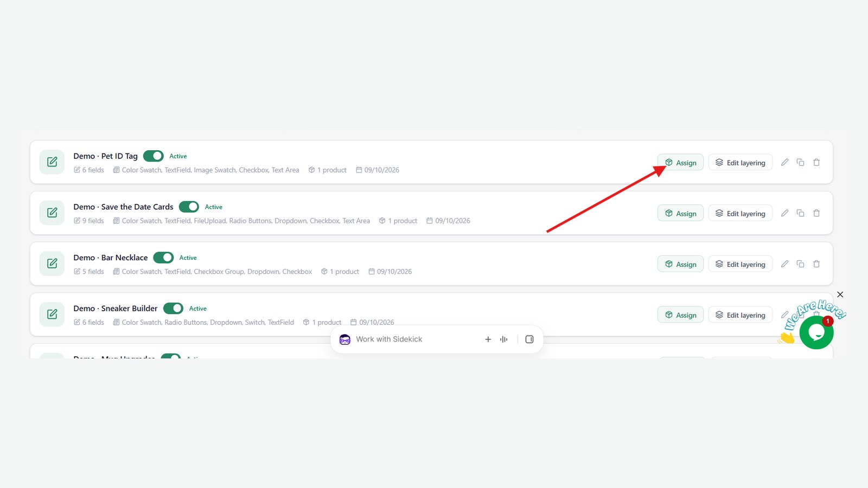868x488 pixels.
Task: Open Edit layering for Save the Date Cards
Action: [x=741, y=213]
